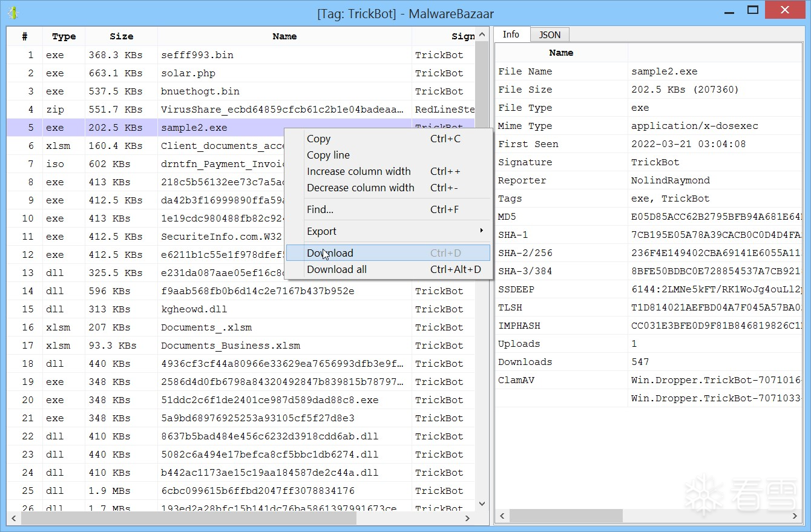Switch to the JSON tab
This screenshot has height=532, width=811.
tap(550, 35)
